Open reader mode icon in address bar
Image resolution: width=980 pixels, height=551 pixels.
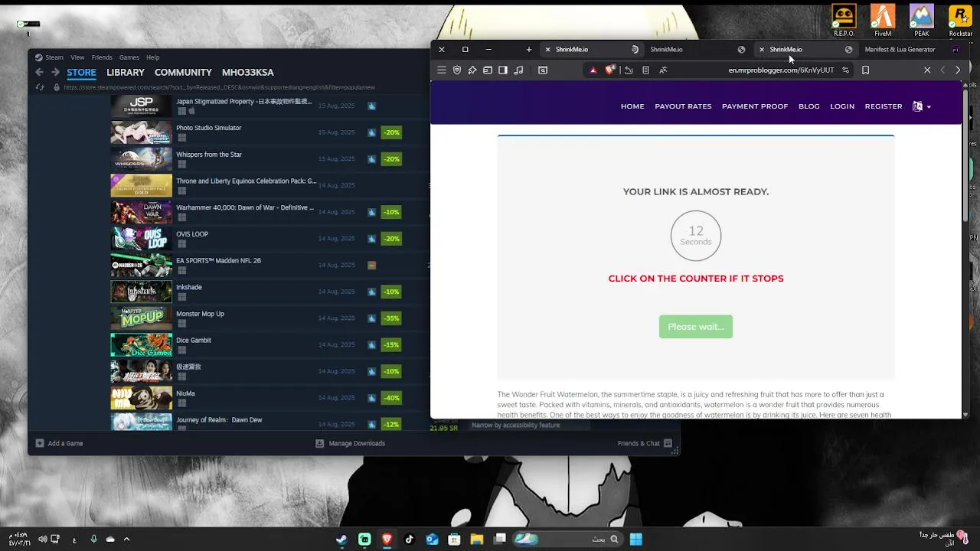point(646,70)
